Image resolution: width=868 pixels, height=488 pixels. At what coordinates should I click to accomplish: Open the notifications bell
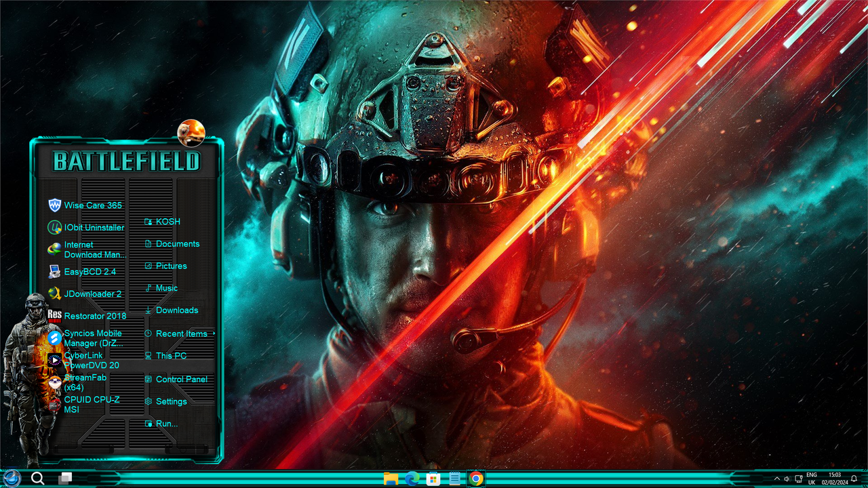[x=854, y=479]
